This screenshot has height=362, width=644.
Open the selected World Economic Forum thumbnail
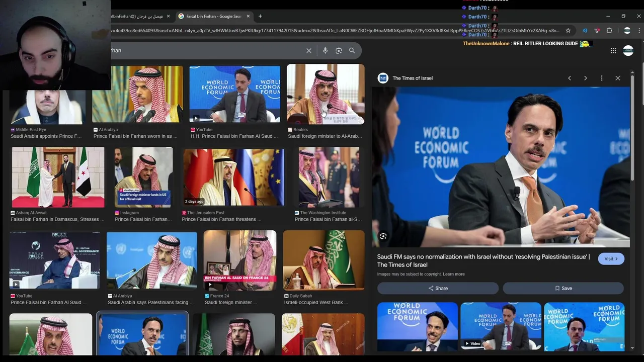(x=142, y=334)
